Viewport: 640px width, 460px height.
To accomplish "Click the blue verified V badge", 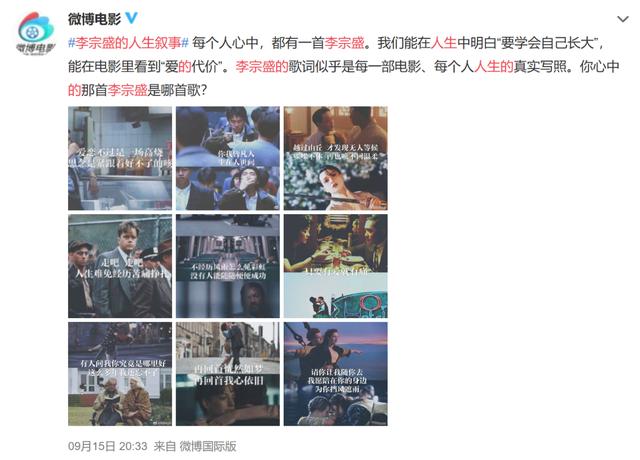I will tap(131, 18).
